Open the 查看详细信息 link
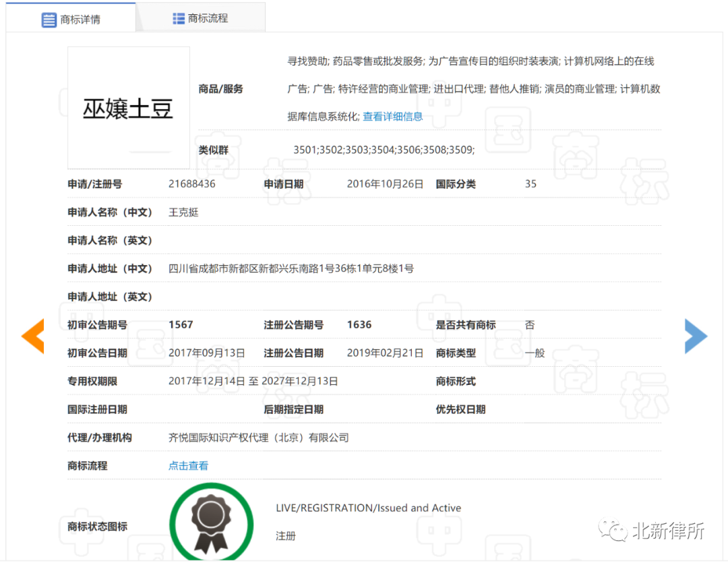 coord(393,116)
